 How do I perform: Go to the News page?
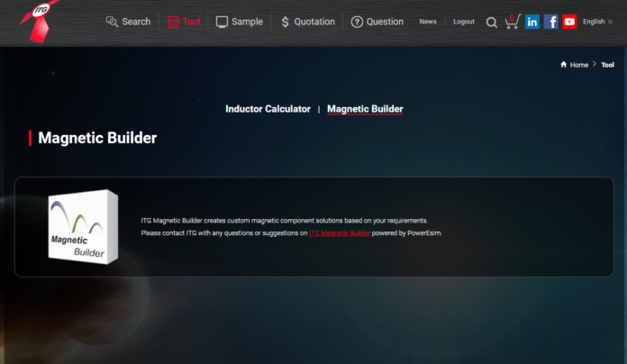pos(428,22)
